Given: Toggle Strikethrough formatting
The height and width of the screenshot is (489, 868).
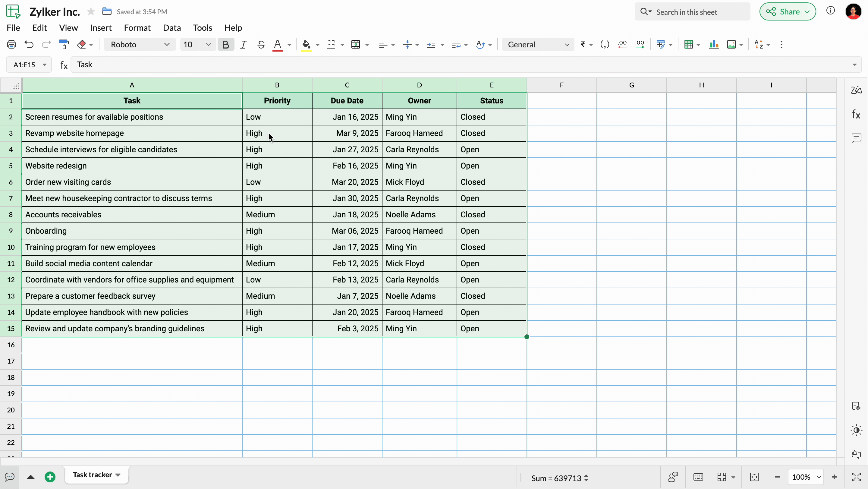Looking at the screenshot, I should 260,45.
